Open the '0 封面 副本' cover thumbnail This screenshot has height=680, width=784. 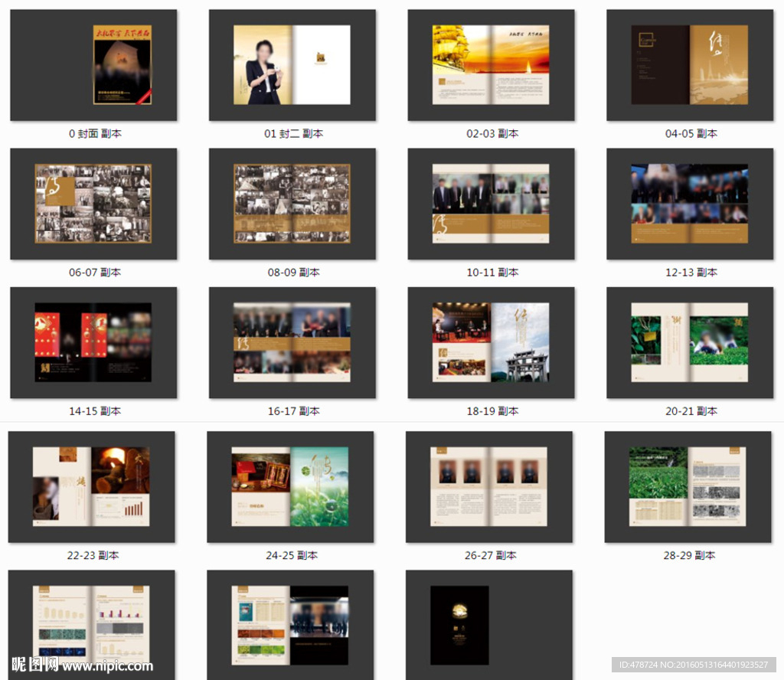(93, 65)
